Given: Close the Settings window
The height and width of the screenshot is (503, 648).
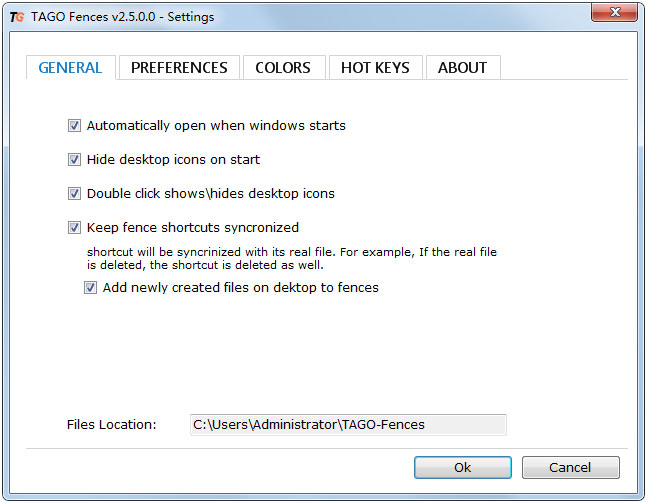Looking at the screenshot, I should [615, 12].
